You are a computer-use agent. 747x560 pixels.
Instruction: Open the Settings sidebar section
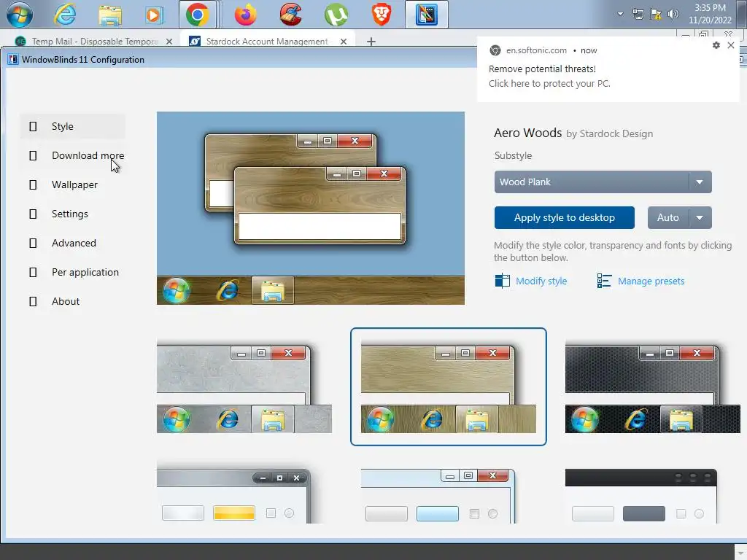pyautogui.click(x=72, y=214)
